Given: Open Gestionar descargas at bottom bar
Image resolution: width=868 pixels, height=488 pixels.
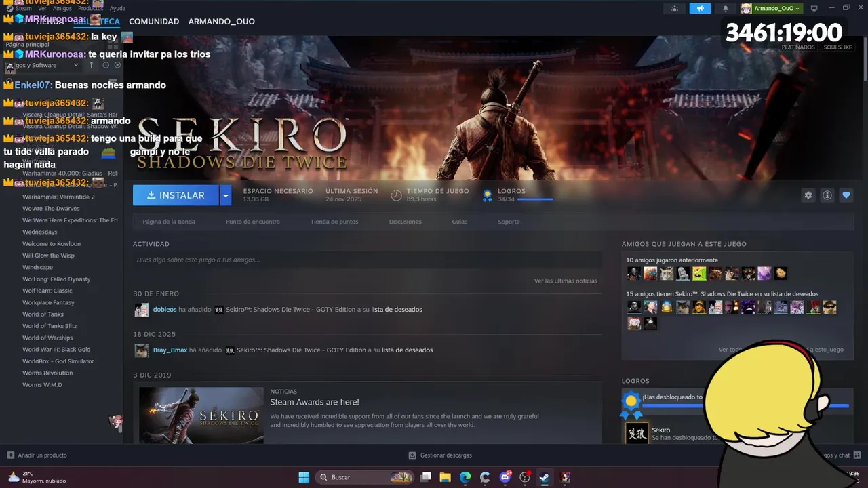Looking at the screenshot, I should (440, 455).
